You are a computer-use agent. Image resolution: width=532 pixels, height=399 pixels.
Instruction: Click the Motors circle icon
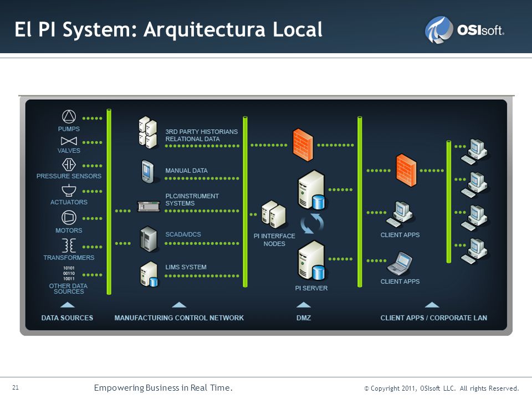click(69, 217)
